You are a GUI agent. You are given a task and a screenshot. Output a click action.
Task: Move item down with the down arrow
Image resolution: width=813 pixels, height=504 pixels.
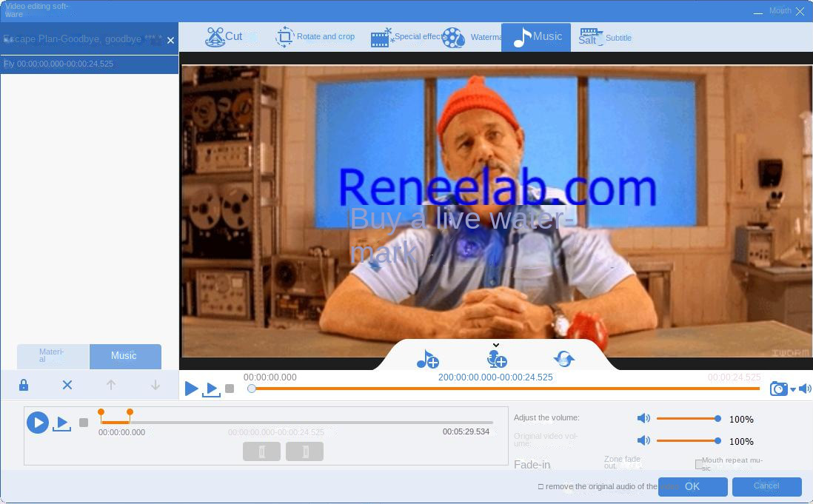pyautogui.click(x=155, y=386)
